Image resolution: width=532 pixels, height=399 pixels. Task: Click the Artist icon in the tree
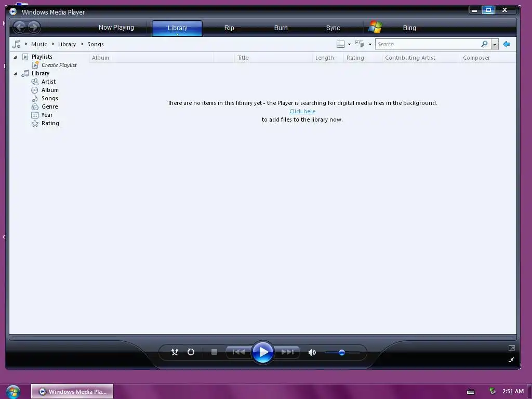click(x=35, y=82)
